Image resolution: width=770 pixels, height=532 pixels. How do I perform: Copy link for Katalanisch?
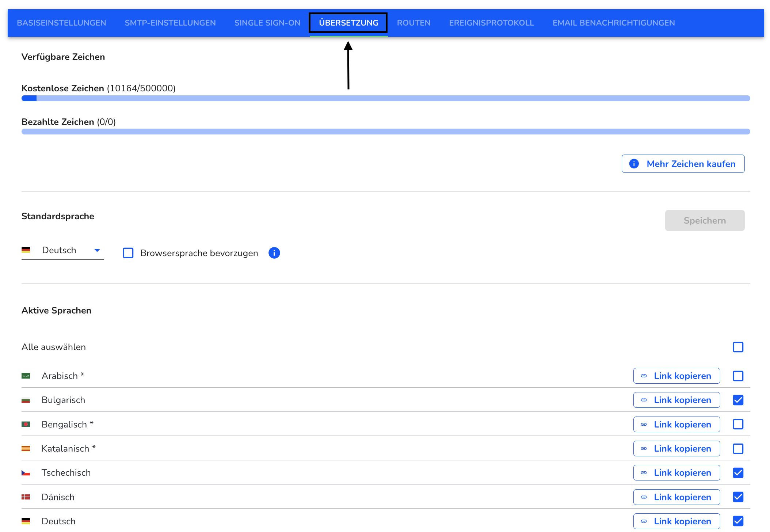tap(676, 449)
